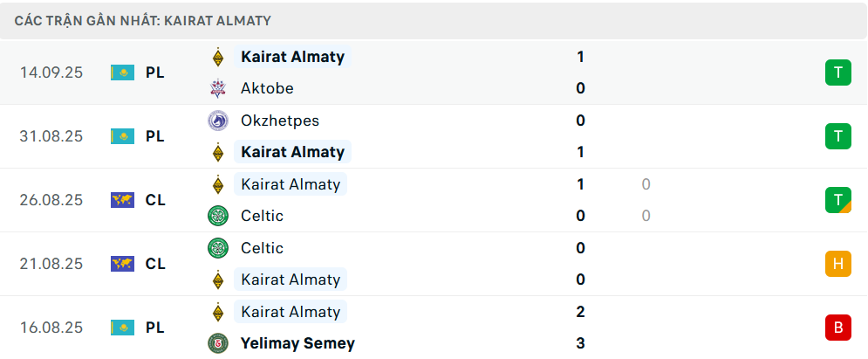
Task: Click the Yelimay Semey club crest
Action: (217, 343)
